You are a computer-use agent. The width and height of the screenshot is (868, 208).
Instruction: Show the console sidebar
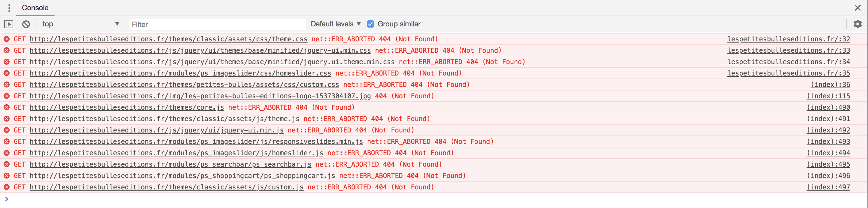(x=9, y=24)
